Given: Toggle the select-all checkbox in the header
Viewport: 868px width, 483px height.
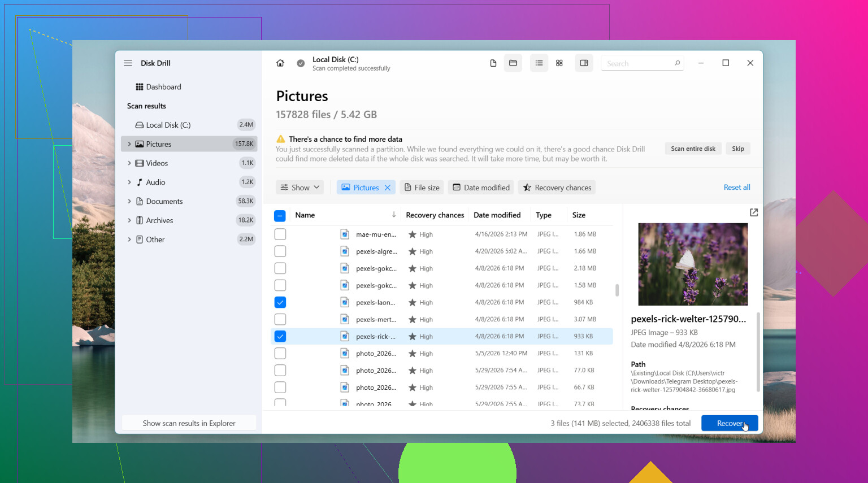Looking at the screenshot, I should point(280,215).
